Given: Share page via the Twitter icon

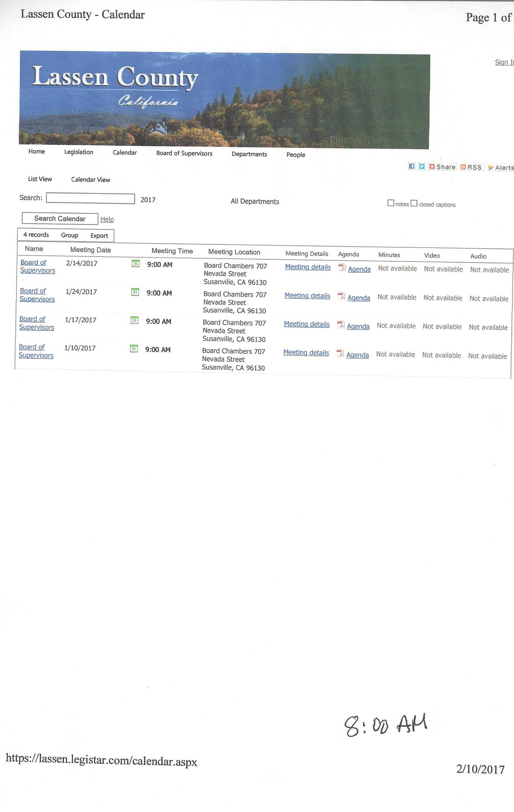Looking at the screenshot, I should tap(422, 166).
